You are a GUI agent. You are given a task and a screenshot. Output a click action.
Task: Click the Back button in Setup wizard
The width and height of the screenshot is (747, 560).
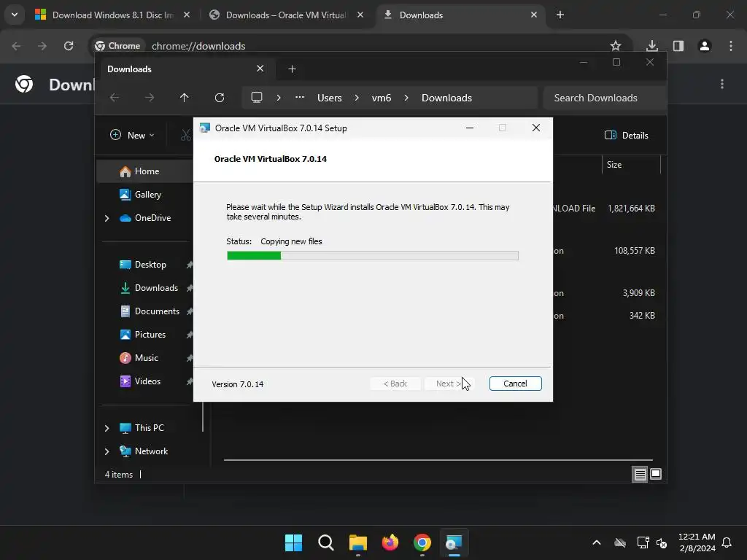[395, 384]
